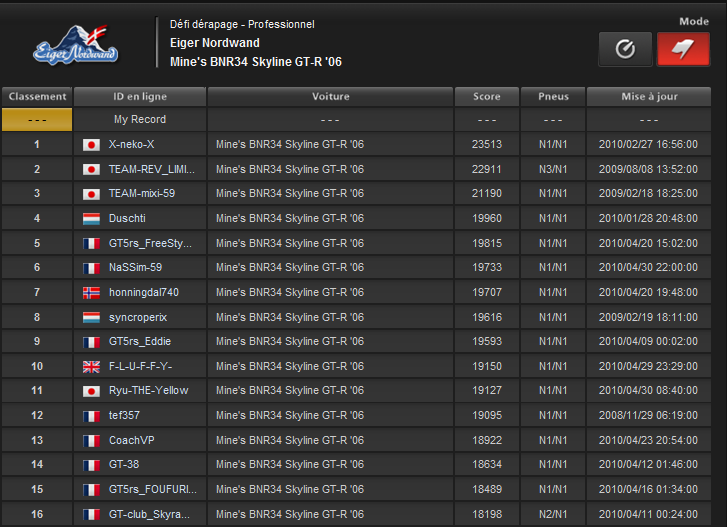Click Japan flag beside TEAM-mixi-59

(91, 194)
